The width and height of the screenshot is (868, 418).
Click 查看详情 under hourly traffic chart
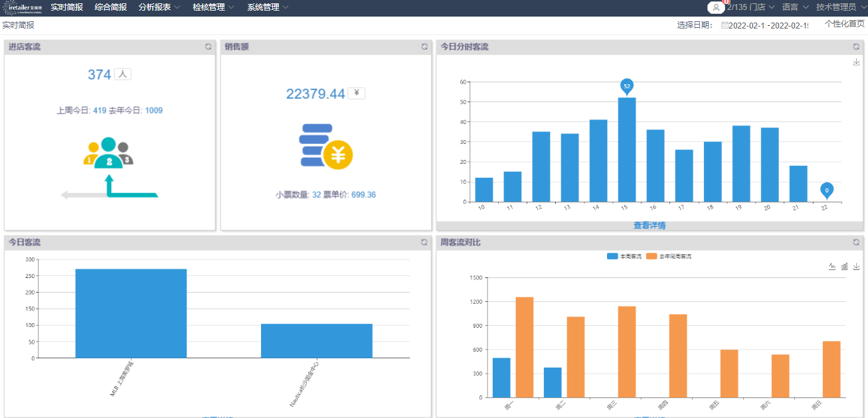point(649,226)
